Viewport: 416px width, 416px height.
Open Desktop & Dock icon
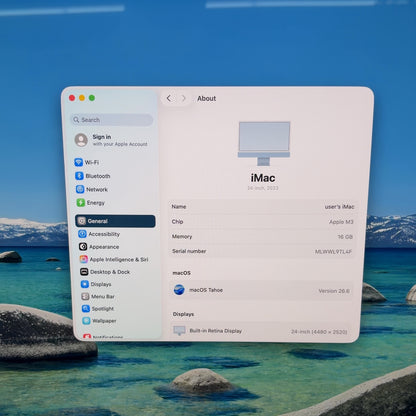[84, 272]
